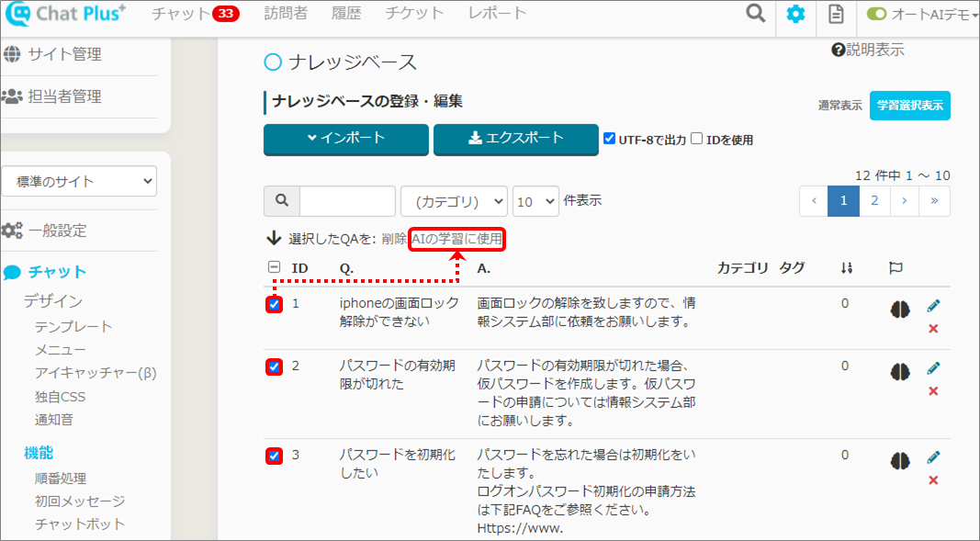
Task: Click the knowledge base search input field
Action: pyautogui.click(x=347, y=201)
